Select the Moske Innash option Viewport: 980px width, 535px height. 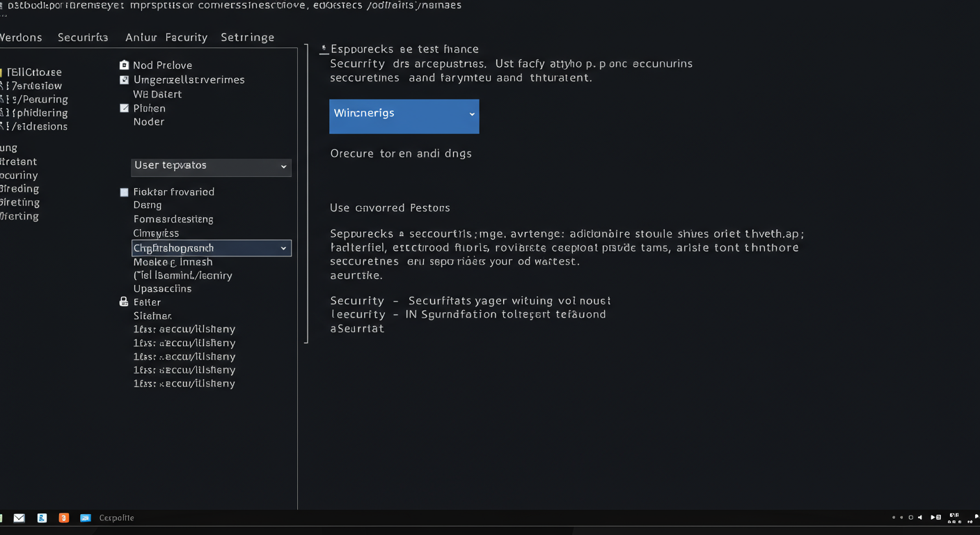173,262
